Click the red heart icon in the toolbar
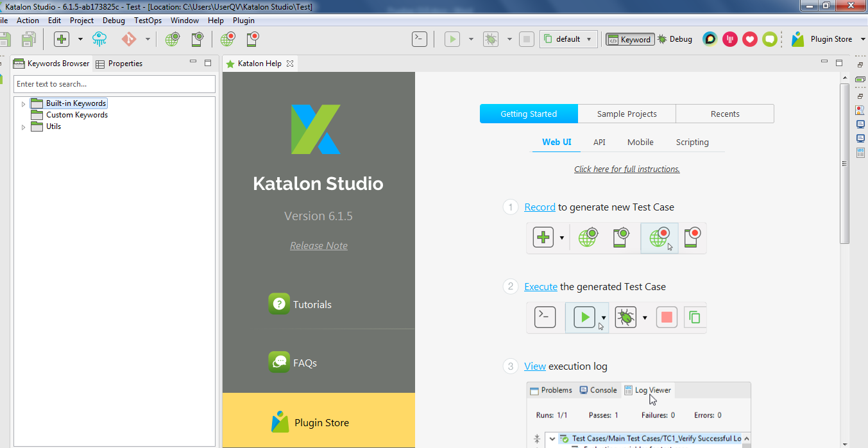 tap(750, 39)
